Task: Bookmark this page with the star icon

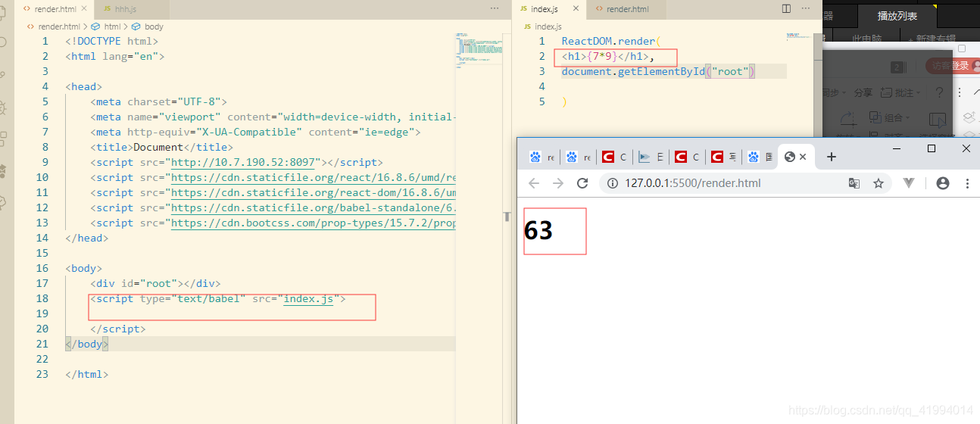Action: pos(879,183)
